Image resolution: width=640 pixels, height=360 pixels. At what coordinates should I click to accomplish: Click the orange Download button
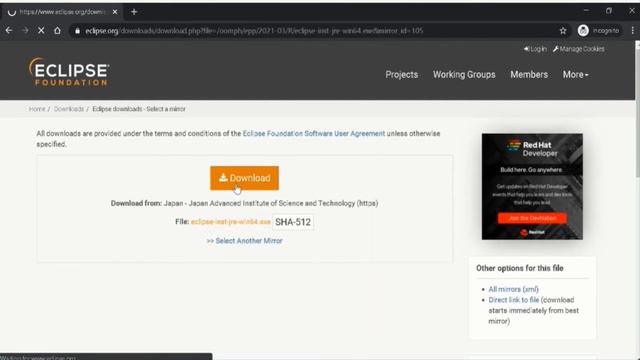click(x=244, y=178)
